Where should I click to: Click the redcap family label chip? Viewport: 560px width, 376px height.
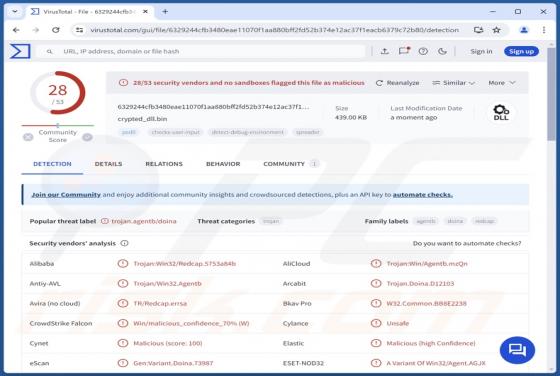click(x=485, y=221)
